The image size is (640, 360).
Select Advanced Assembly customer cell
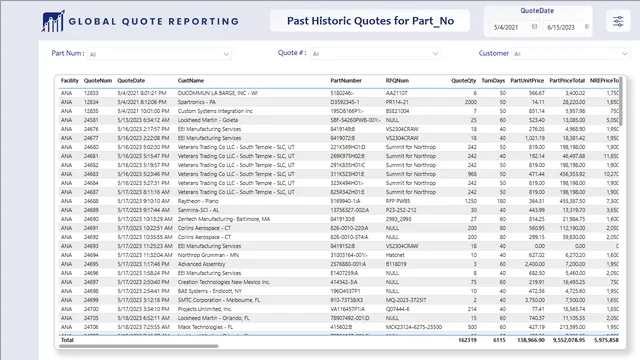point(201,264)
